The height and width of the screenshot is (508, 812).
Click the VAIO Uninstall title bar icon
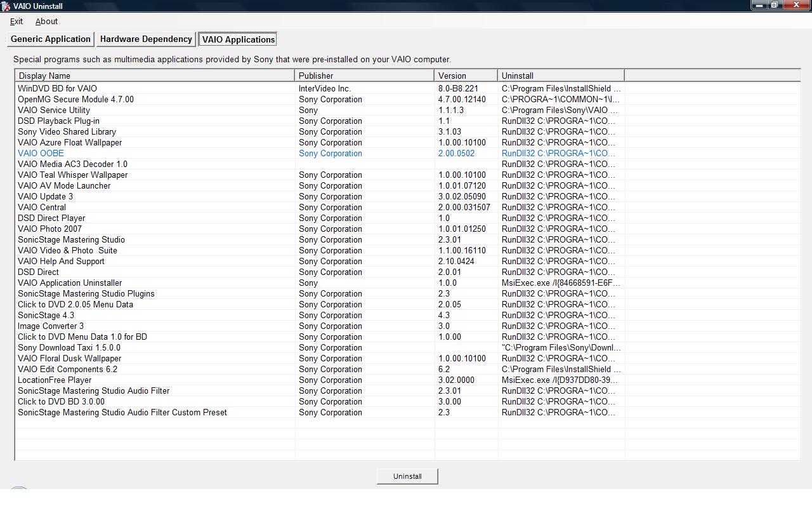pos(6,6)
